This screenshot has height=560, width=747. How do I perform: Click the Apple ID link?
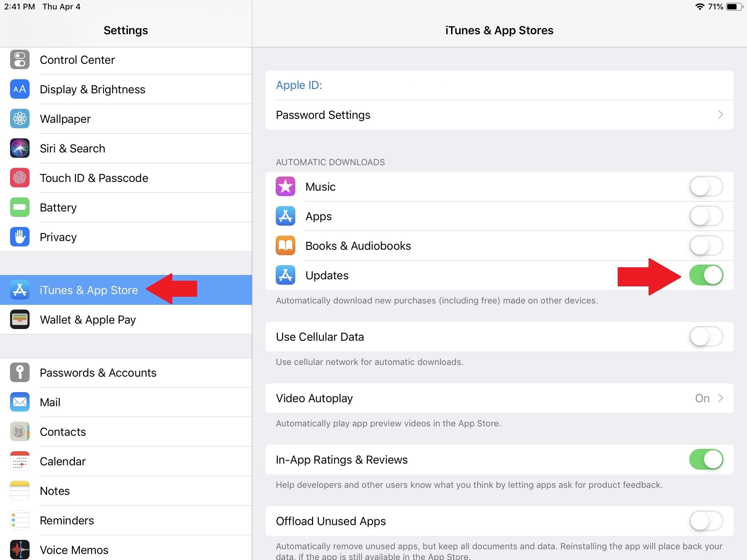(x=299, y=85)
